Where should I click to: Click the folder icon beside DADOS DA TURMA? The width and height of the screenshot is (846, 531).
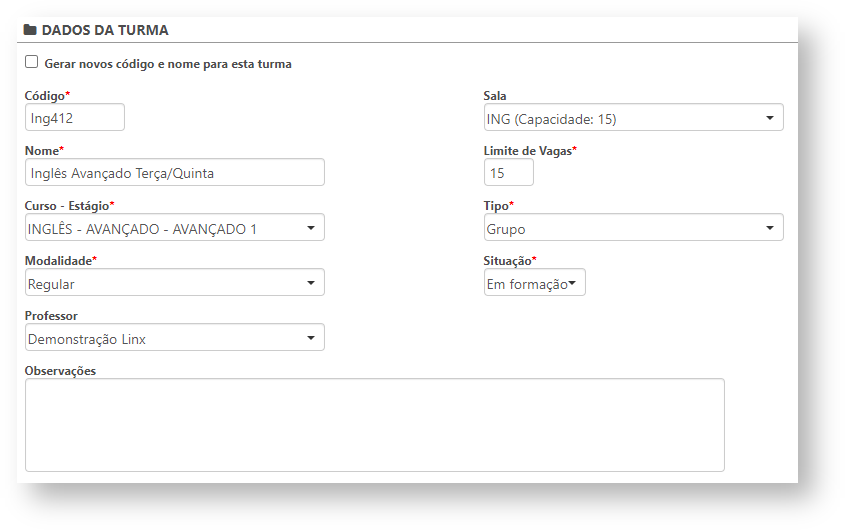[x=30, y=30]
